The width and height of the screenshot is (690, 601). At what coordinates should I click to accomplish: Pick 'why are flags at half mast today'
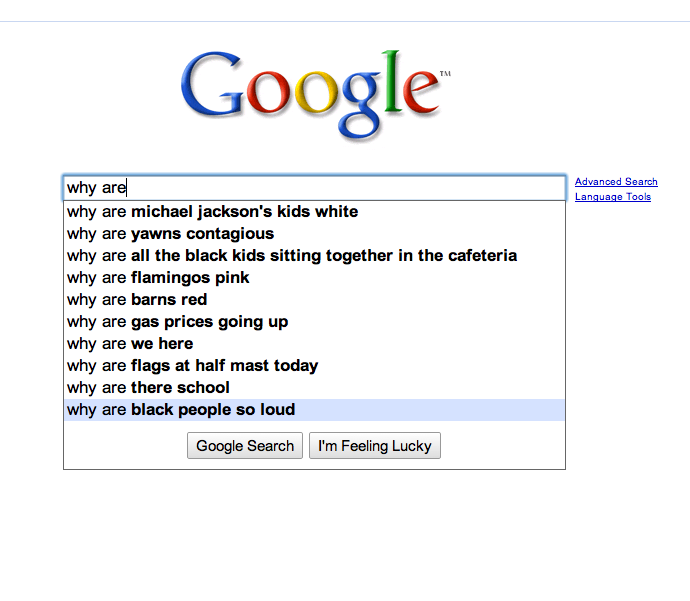192,366
